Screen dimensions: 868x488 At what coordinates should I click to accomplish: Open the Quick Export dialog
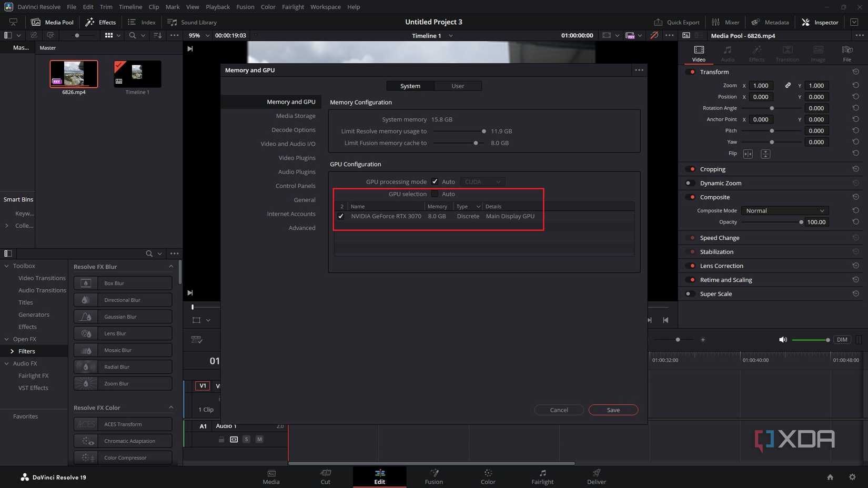pos(677,22)
